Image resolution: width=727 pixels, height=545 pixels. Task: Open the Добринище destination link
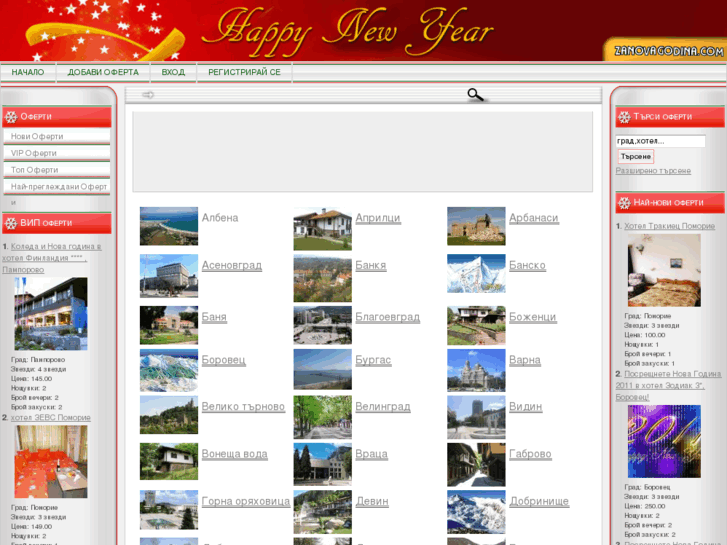[539, 501]
